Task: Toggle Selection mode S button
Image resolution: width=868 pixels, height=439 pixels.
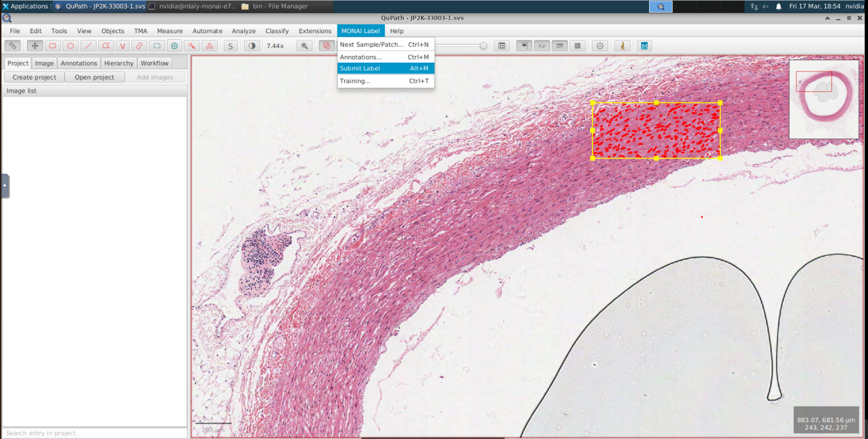Action: tap(230, 46)
